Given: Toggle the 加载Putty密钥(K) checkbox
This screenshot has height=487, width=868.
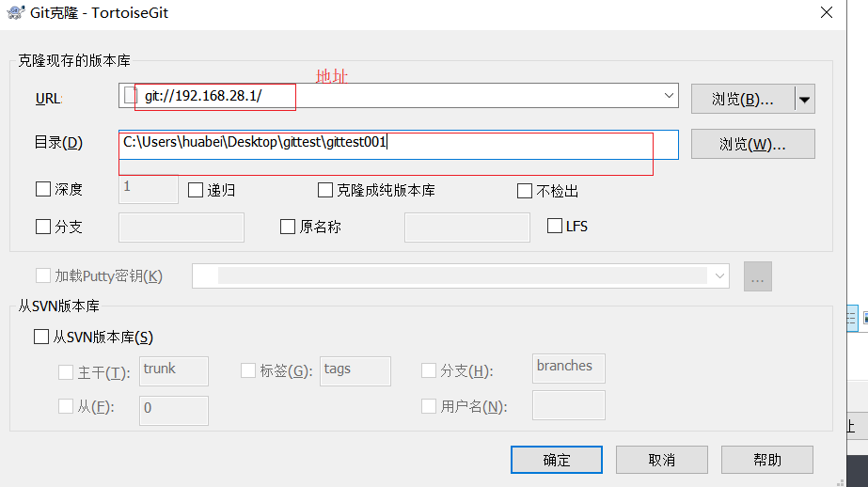Looking at the screenshot, I should pyautogui.click(x=43, y=275).
